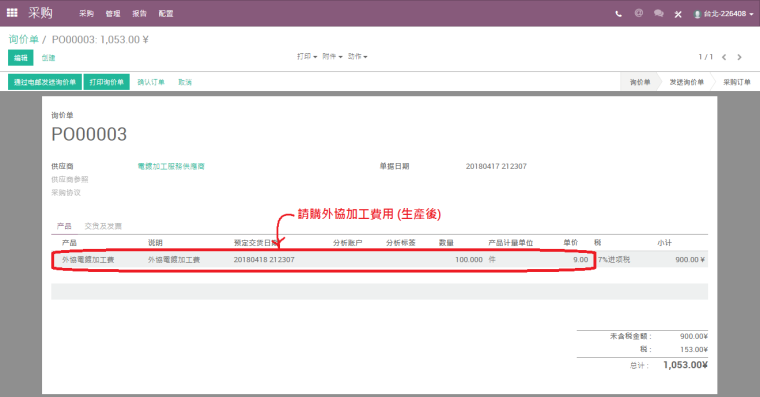The image size is (760, 397).
Task: Click product cell 外協電鍍加工費 in first column
Action: (x=88, y=260)
